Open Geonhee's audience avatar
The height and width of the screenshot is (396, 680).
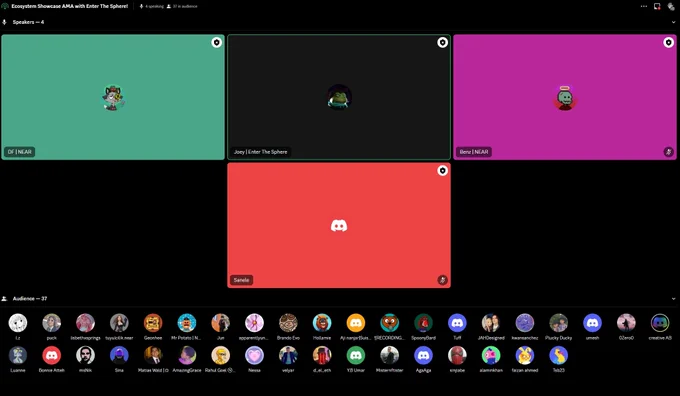[x=153, y=323]
